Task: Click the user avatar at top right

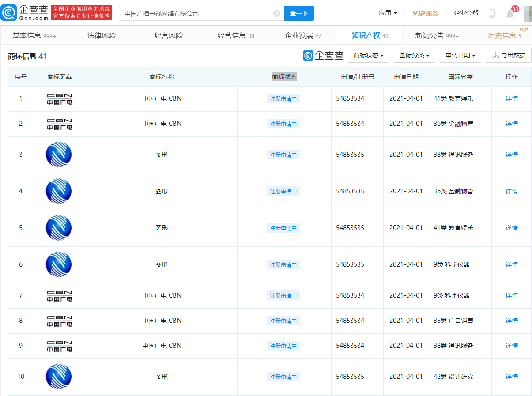Action: 528,13
